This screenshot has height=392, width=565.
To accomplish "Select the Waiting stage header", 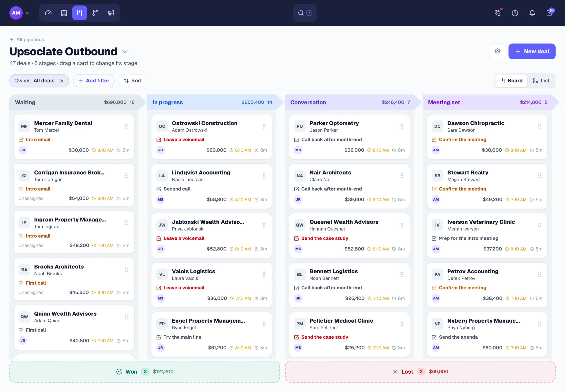I will pos(78,102).
